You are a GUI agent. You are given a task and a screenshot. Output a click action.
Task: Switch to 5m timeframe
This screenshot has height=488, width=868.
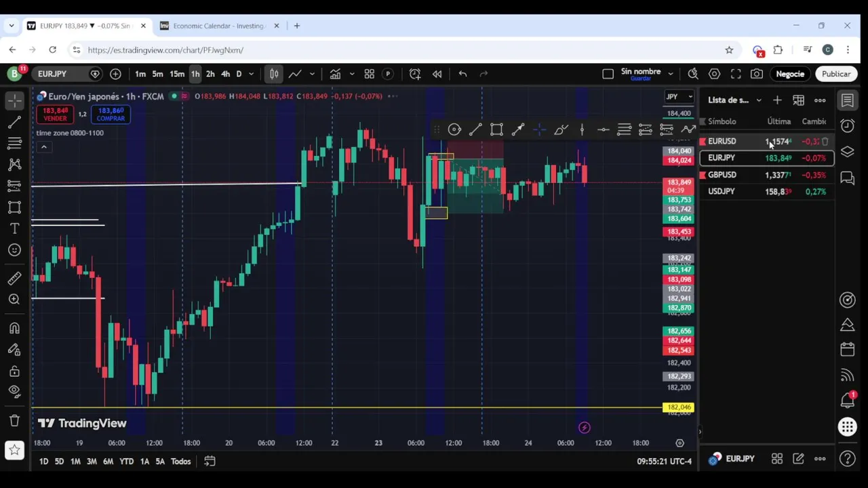pos(157,74)
